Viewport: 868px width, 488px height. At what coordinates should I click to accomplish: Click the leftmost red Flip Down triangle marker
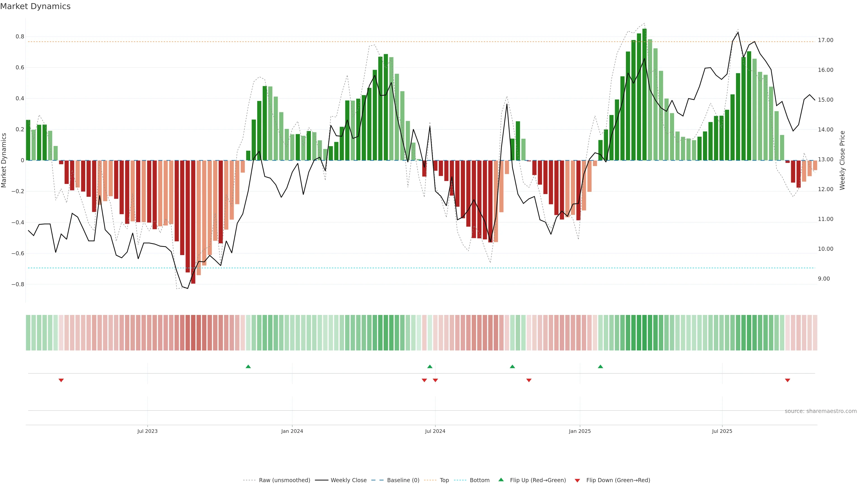61,380
